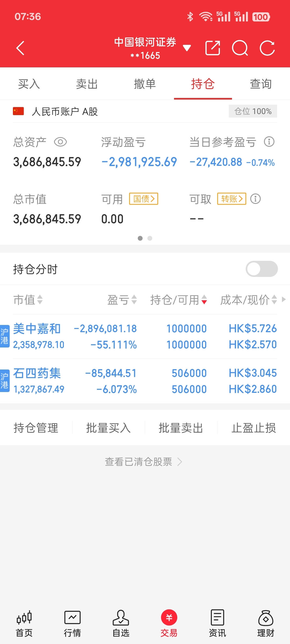This screenshot has height=644, width=290.
Task: Go to 资讯 in bottom navigation
Action: (x=218, y=623)
